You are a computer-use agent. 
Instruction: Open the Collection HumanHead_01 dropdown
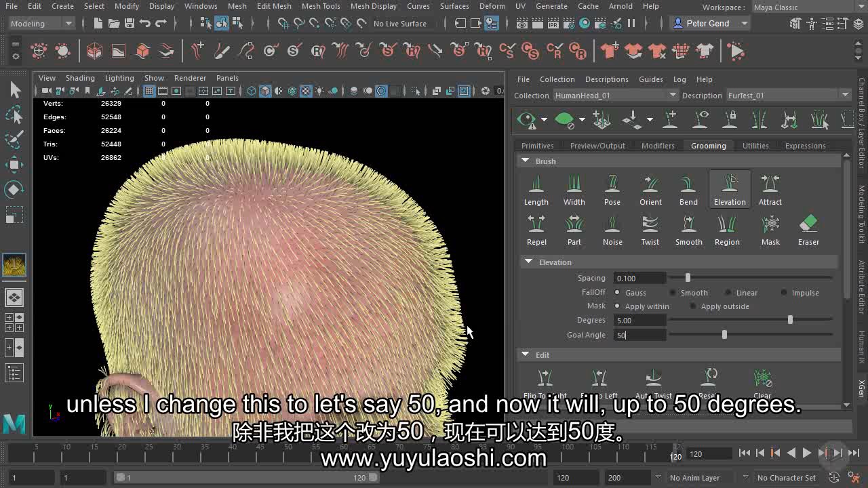click(x=615, y=96)
